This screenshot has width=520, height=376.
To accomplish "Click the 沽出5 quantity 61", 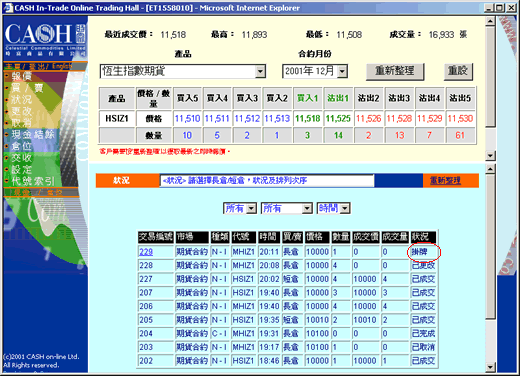I will [x=460, y=135].
